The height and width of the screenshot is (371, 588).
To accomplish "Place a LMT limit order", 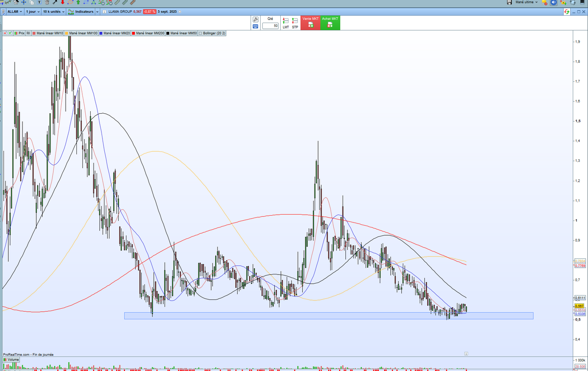I will coord(285,23).
